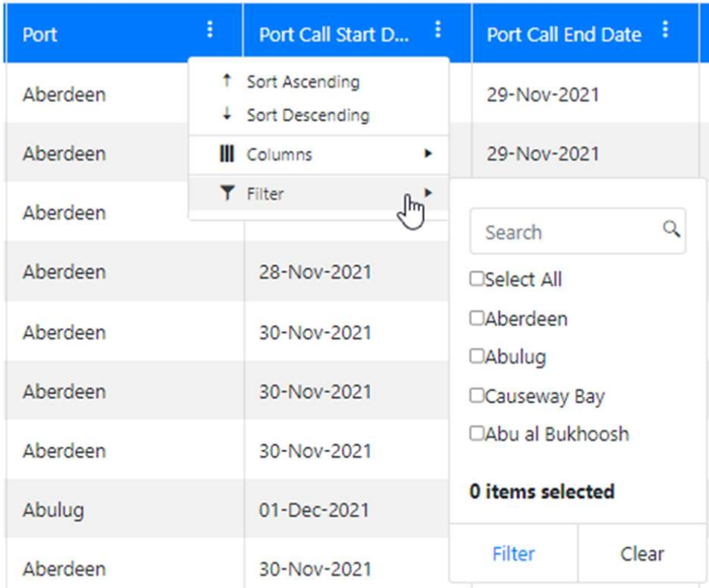Choose Sort Ascending from the menu
Screen dimensions: 709x588
(x=303, y=82)
